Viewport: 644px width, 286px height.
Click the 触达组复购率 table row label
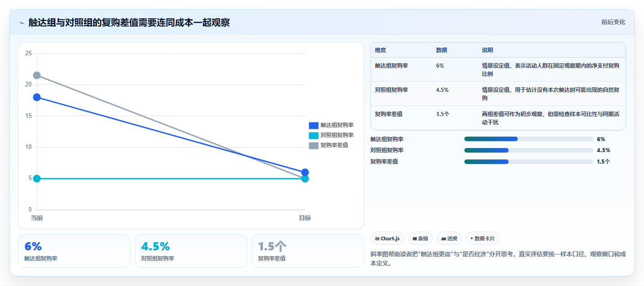(392, 66)
